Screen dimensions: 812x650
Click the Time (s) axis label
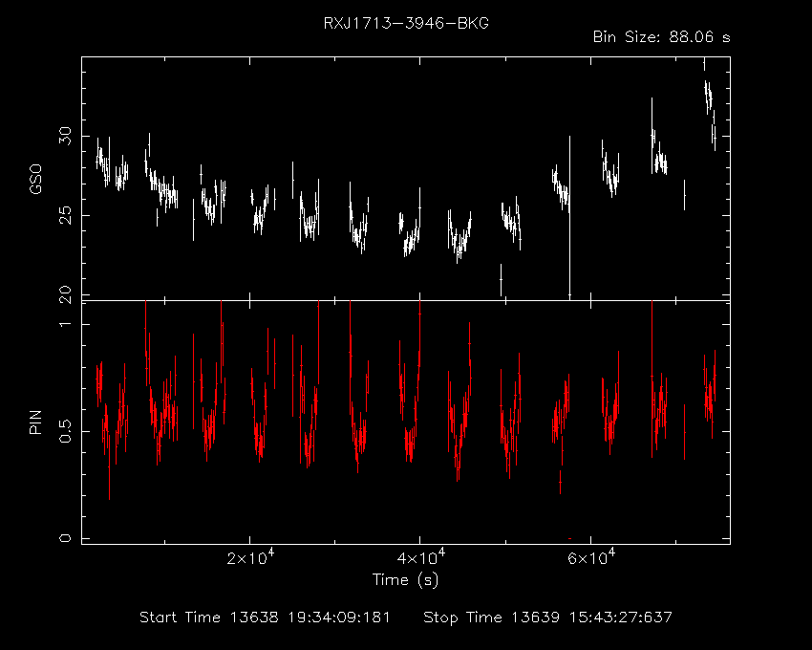click(x=405, y=579)
